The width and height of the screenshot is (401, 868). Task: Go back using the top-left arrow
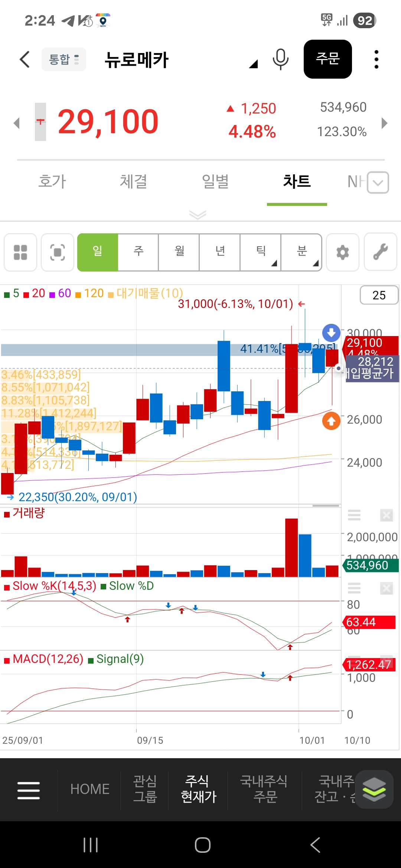(25, 59)
